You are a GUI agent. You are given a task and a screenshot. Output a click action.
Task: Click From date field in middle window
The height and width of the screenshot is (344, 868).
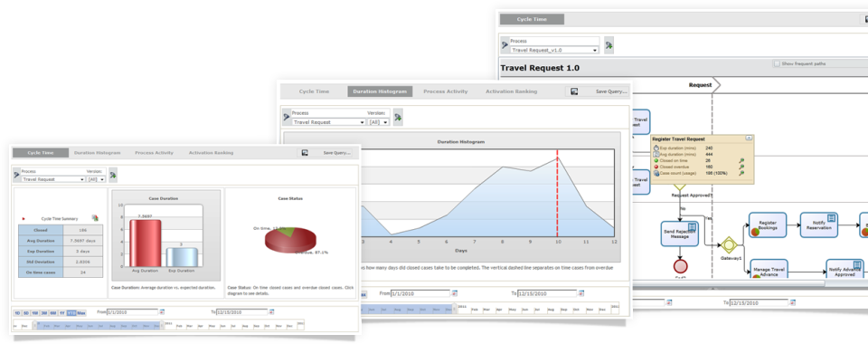[420, 293]
